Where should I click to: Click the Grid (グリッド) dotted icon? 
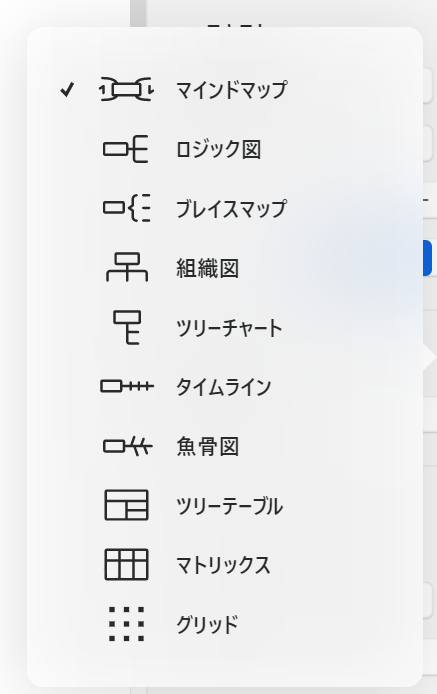[127, 624]
